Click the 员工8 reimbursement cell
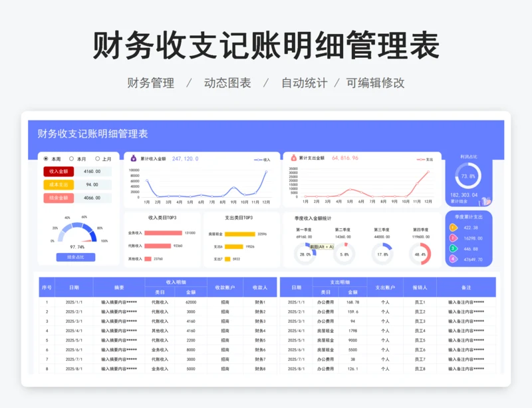The image size is (532, 408). pyautogui.click(x=420, y=369)
